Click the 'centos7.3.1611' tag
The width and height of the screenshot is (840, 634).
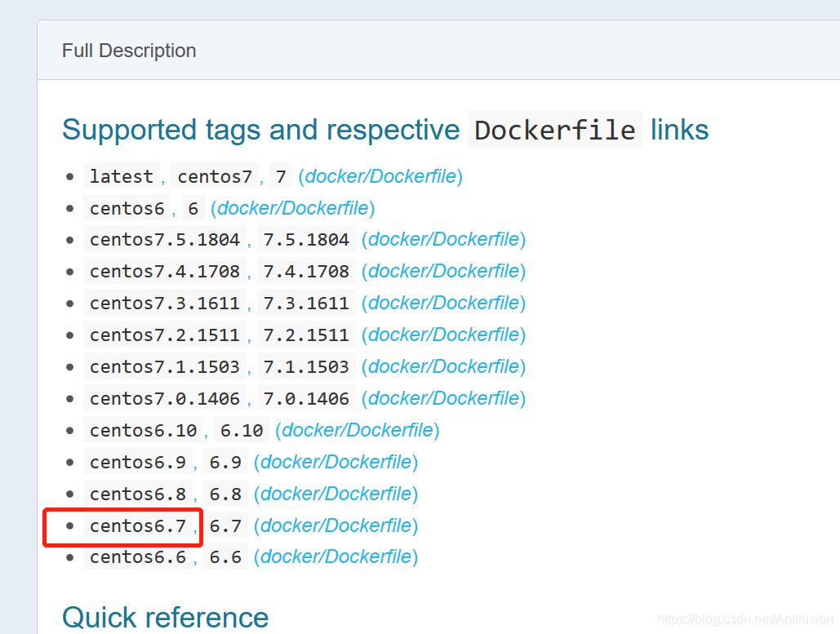[165, 303]
